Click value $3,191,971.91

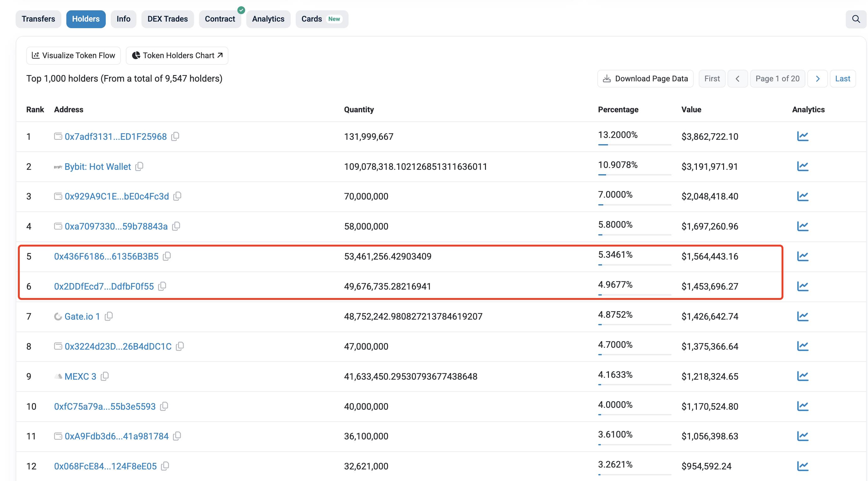click(710, 166)
